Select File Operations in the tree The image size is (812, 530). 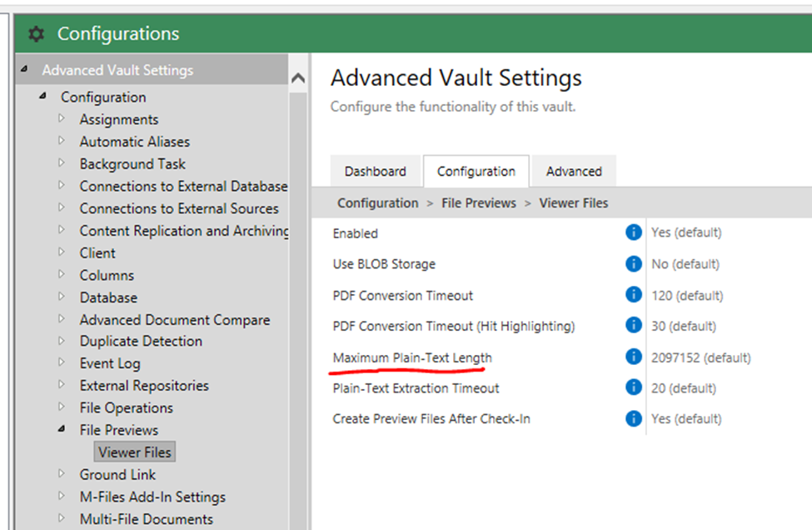[127, 408]
